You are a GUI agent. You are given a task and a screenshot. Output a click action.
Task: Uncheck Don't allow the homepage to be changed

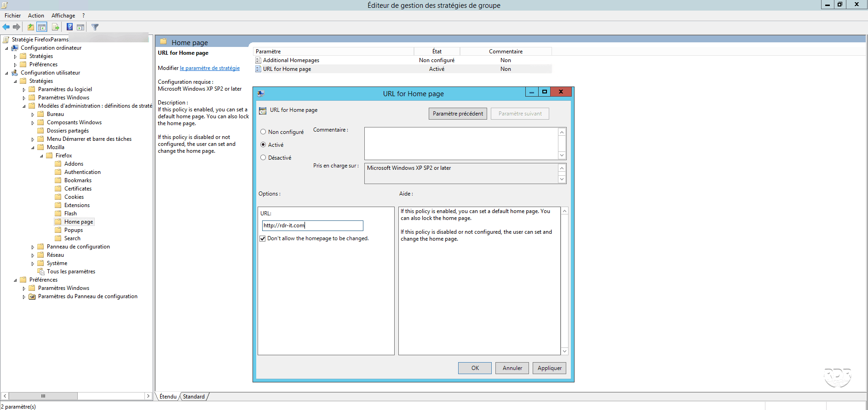click(x=263, y=238)
